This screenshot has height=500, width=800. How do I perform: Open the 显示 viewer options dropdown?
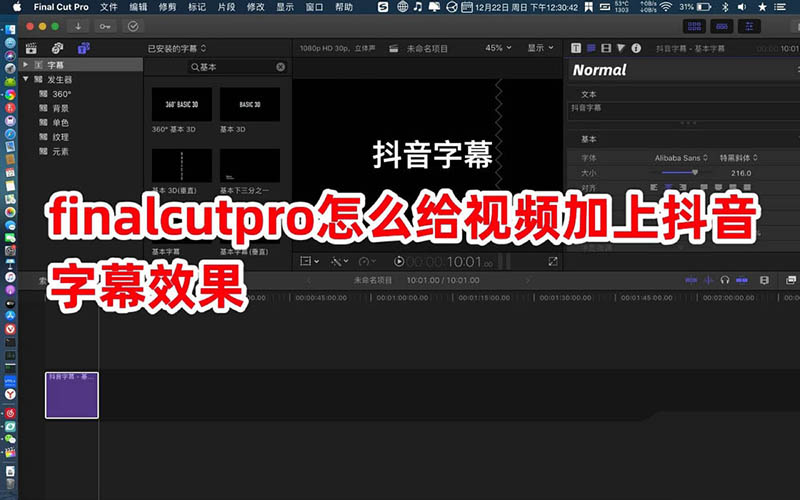point(540,48)
